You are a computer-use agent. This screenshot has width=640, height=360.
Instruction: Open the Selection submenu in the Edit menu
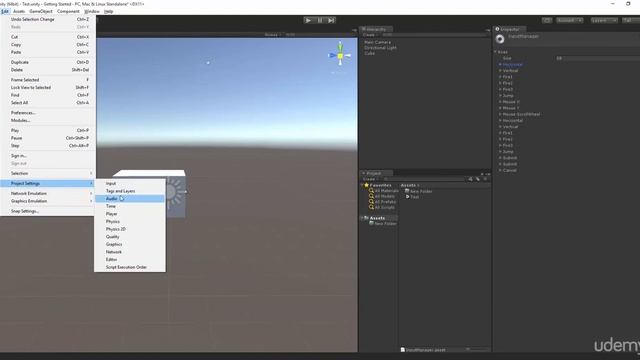(48, 173)
